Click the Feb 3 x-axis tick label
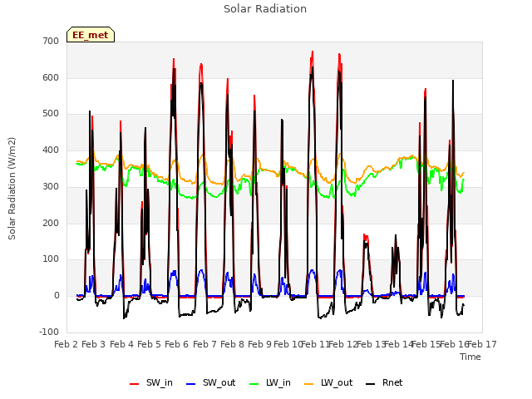 coord(94,344)
